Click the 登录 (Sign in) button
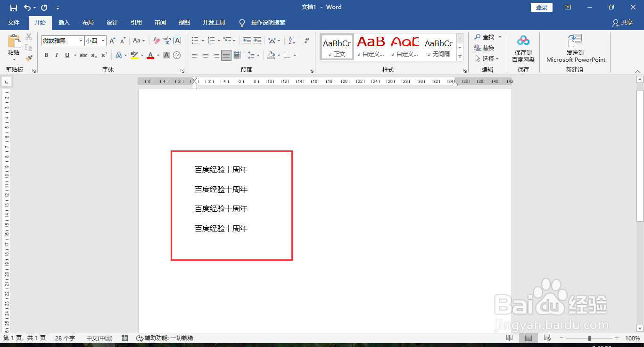Screen dimensions: 644x347 point(542,7)
